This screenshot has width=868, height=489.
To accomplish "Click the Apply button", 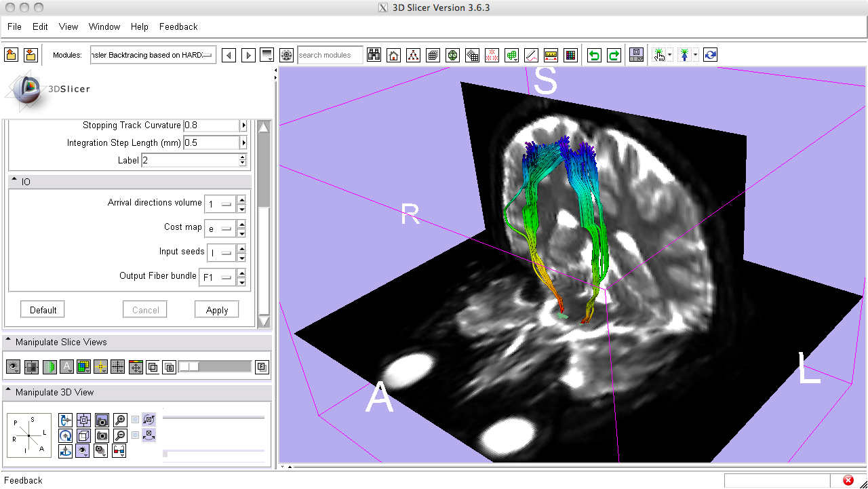I will 217,310.
